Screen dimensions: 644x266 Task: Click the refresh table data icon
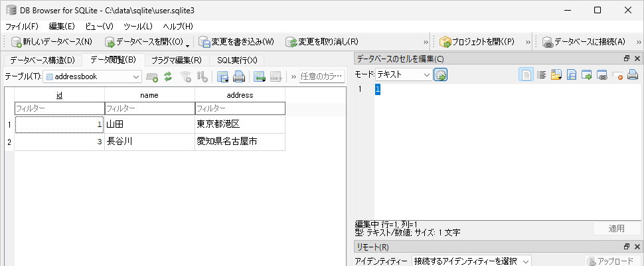[168, 76]
